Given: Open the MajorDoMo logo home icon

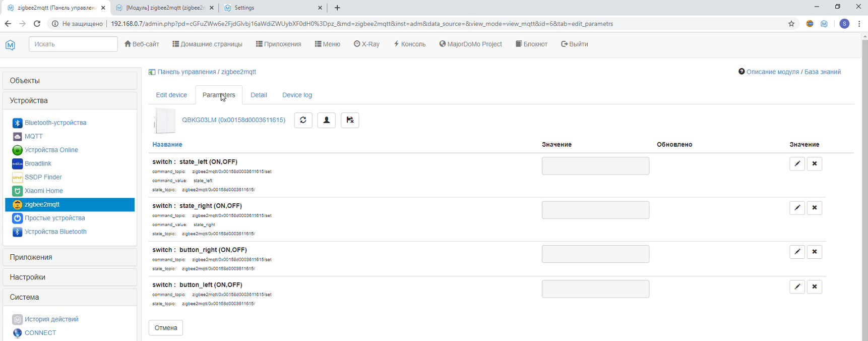Looking at the screenshot, I should pyautogui.click(x=11, y=44).
